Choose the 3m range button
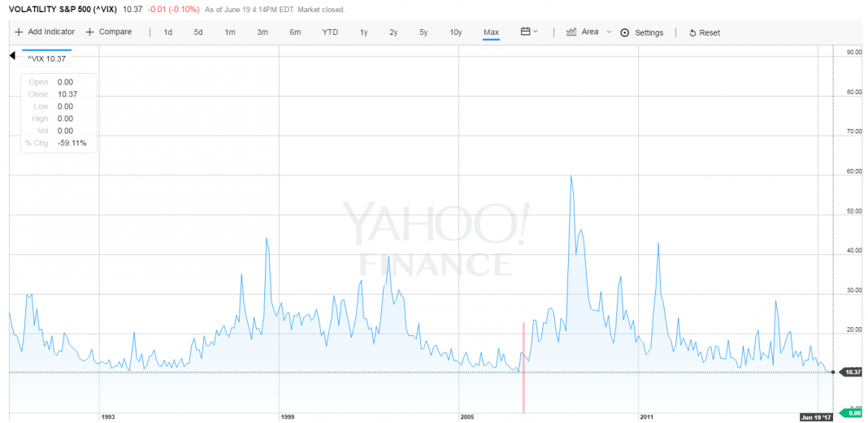 click(x=263, y=32)
